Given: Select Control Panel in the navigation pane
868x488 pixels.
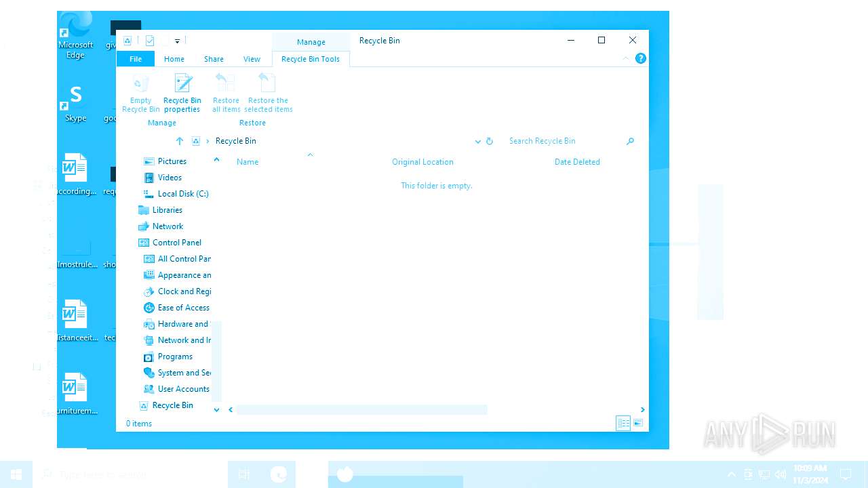Looking at the screenshot, I should click(x=177, y=243).
